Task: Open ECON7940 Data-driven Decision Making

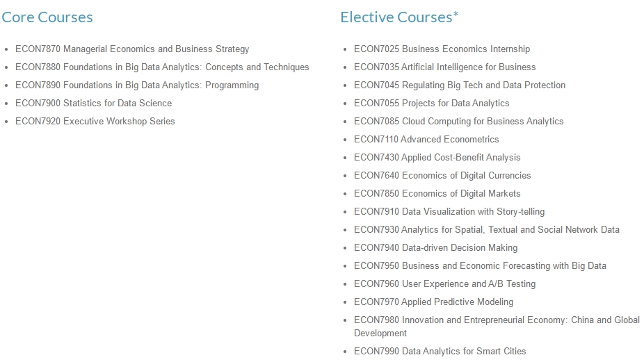Action: point(436,248)
